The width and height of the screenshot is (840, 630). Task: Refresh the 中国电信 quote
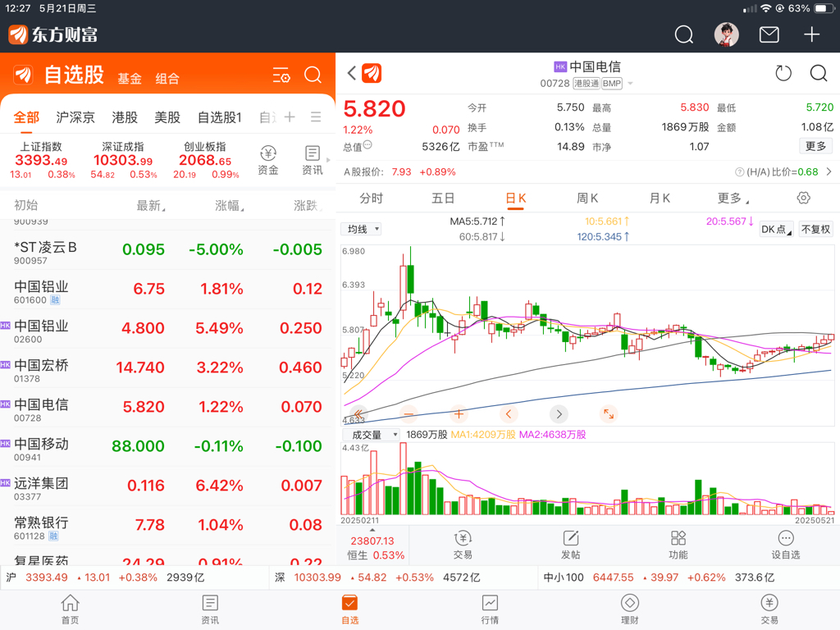pyautogui.click(x=783, y=73)
